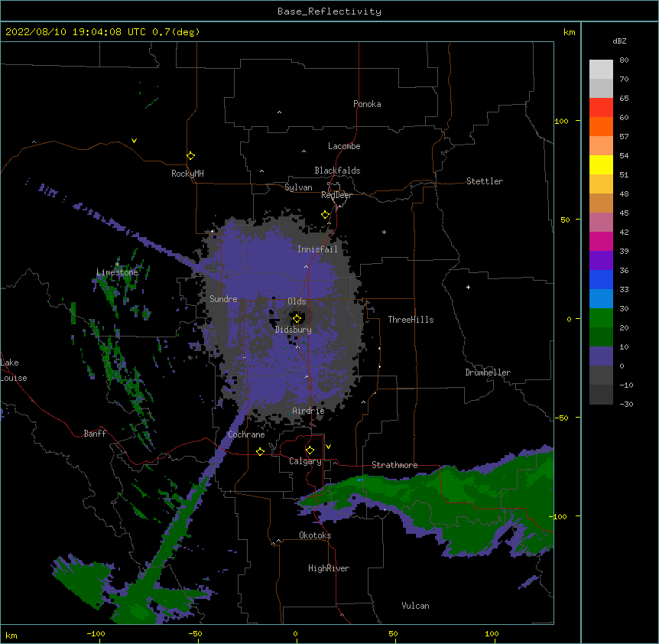Click the km unit label at top right

pyautogui.click(x=569, y=32)
